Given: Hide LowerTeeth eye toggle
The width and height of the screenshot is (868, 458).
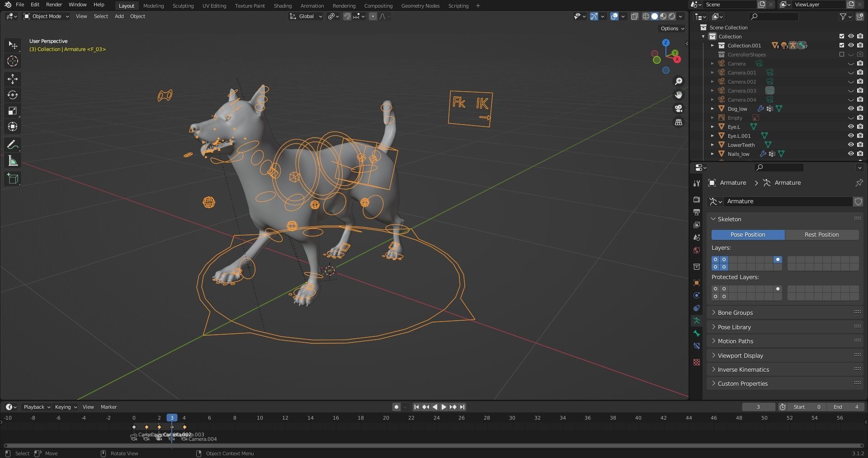Looking at the screenshot, I should [850, 145].
